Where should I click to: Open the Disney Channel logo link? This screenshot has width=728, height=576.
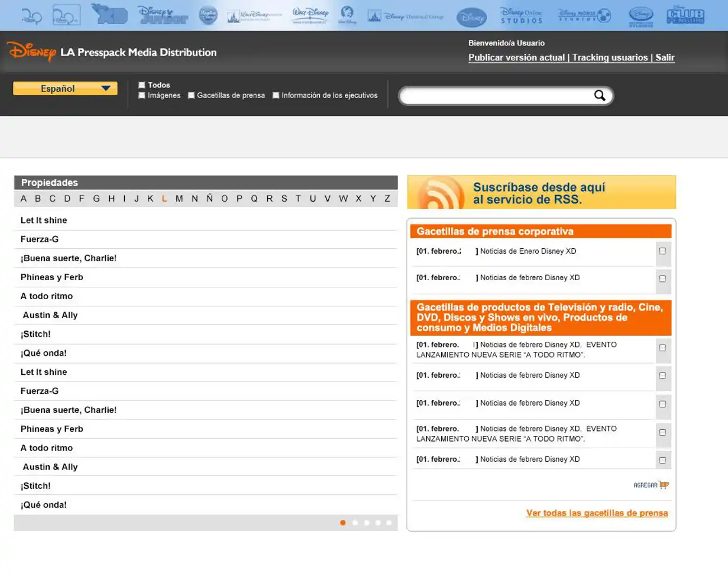click(x=31, y=16)
